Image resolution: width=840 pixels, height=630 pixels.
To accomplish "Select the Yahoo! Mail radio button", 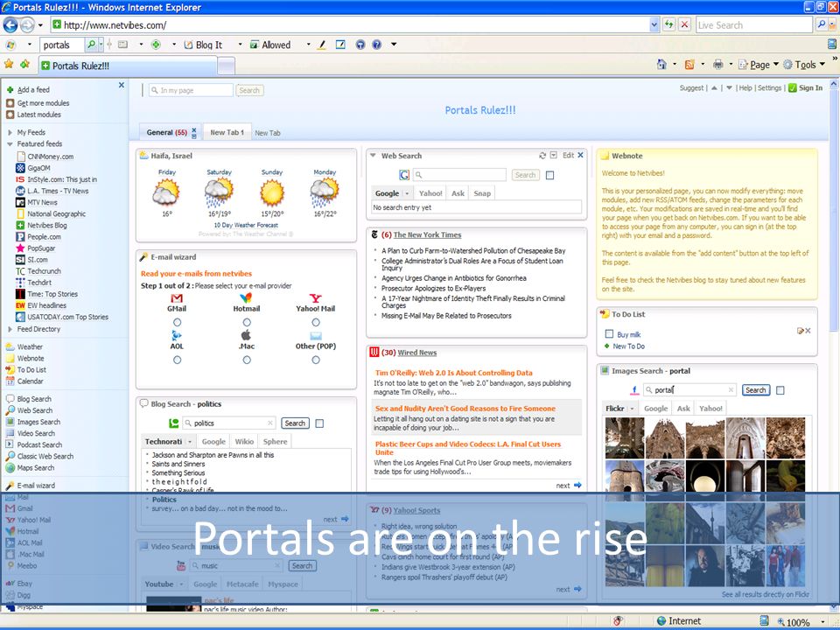I will point(316,323).
